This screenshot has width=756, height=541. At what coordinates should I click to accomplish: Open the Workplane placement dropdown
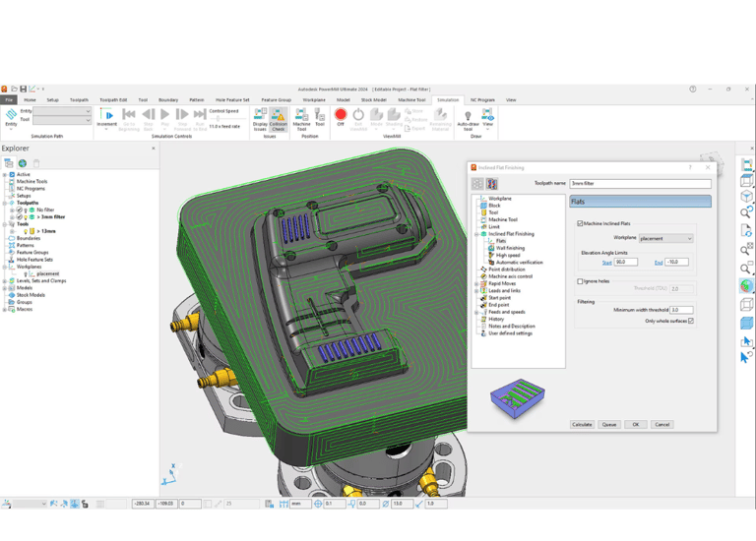coord(665,238)
